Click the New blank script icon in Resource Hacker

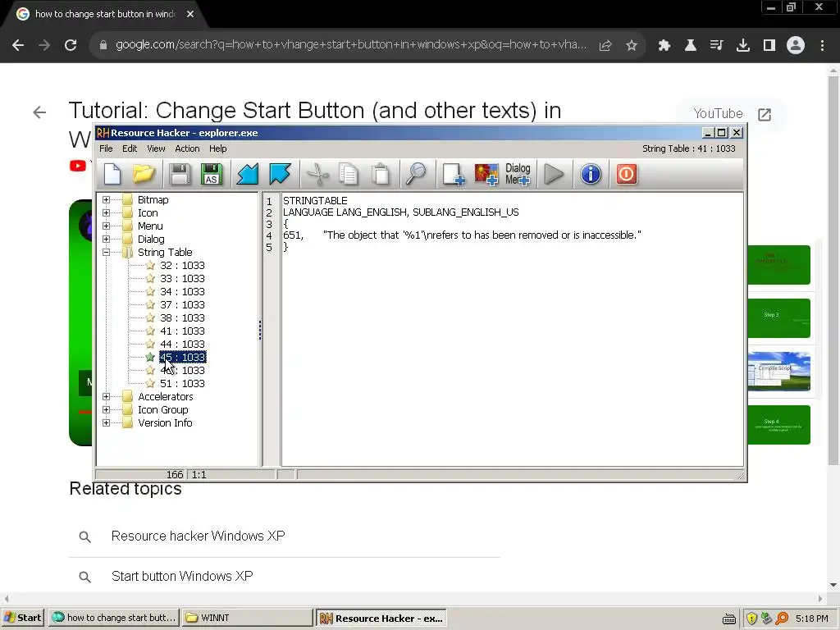112,174
